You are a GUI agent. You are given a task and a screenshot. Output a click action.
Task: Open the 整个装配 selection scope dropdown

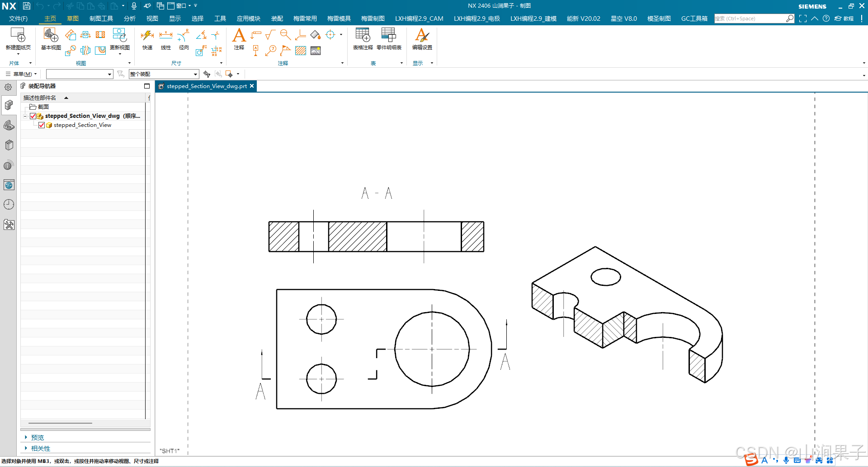(x=164, y=74)
